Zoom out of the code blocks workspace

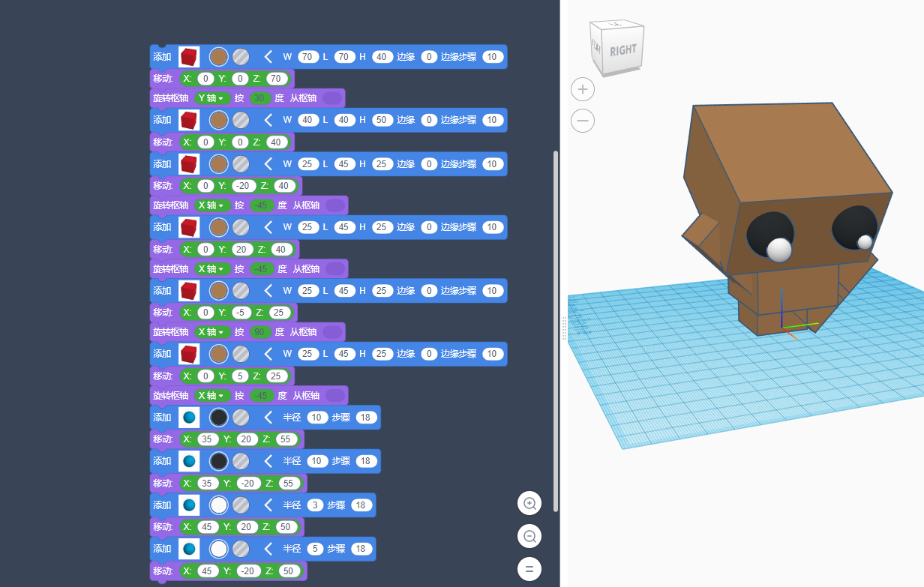[x=529, y=536]
